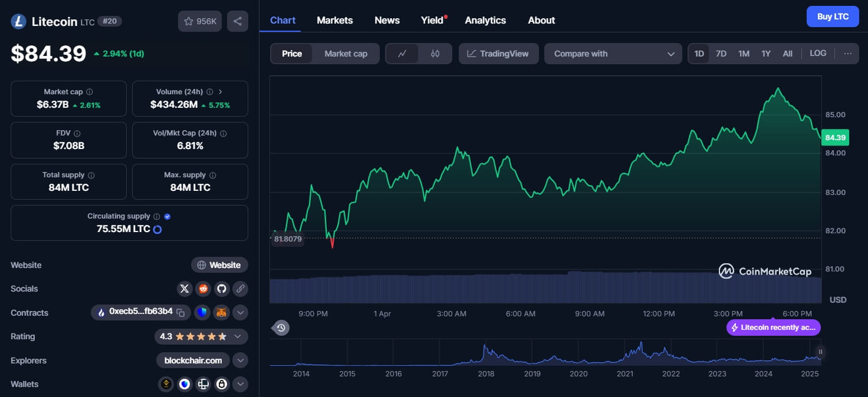Screen dimensions: 868x397
Task: Open the Analytics tab
Action: (485, 20)
